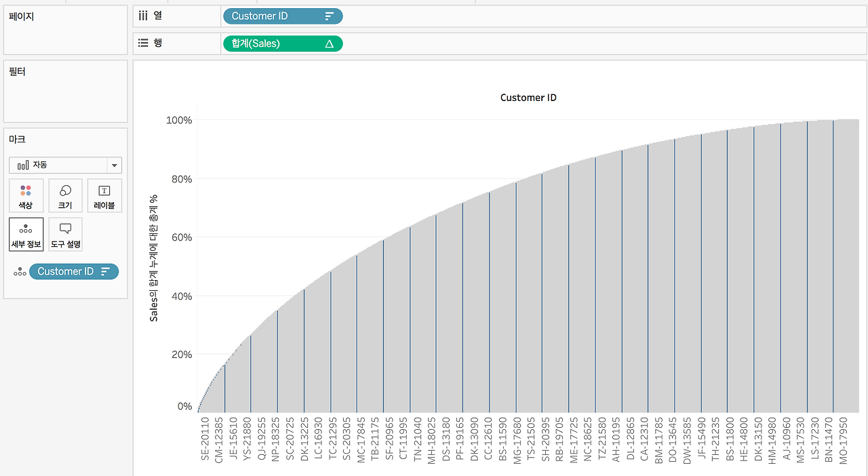Click the Pages (페이지) shelf label
The height and width of the screenshot is (476, 868).
[22, 16]
